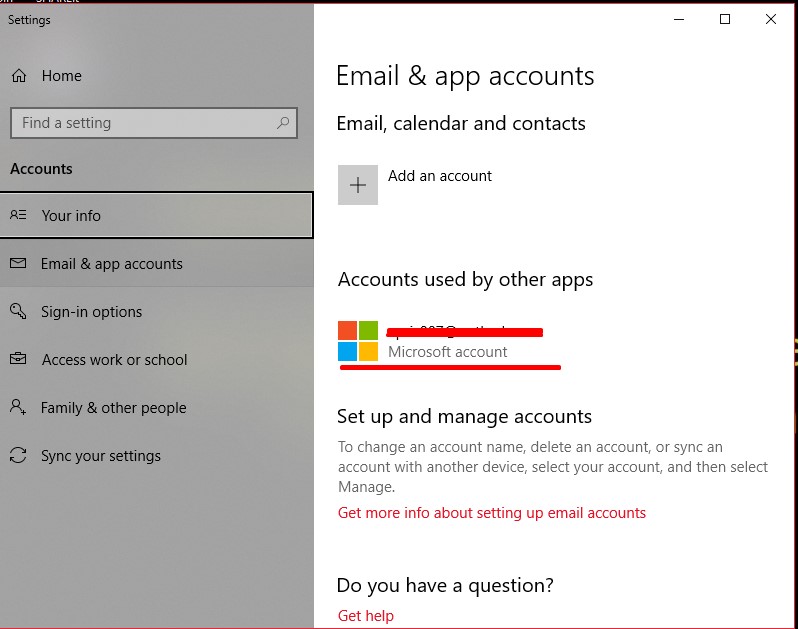Click the envelope icon for Email & app accounts
Viewport: 798px width, 629px height.
pyautogui.click(x=18, y=263)
